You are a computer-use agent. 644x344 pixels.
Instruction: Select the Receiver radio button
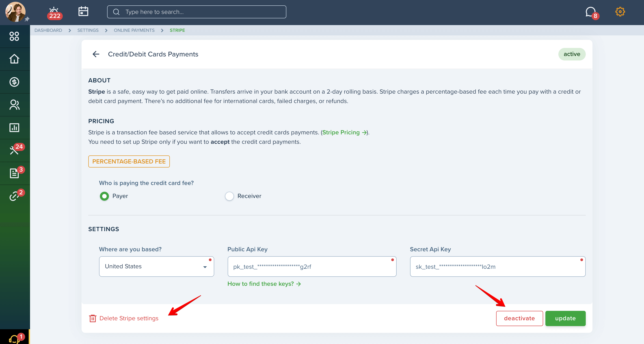coord(229,196)
